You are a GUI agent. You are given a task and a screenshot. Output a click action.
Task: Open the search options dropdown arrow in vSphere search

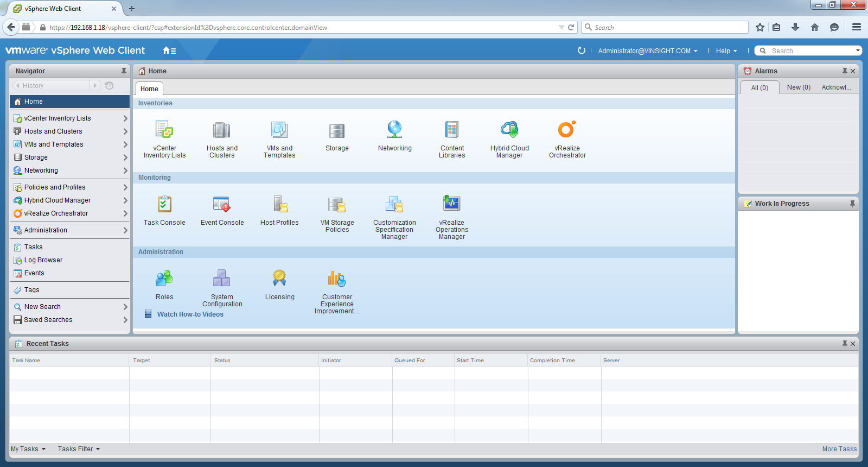click(858, 51)
